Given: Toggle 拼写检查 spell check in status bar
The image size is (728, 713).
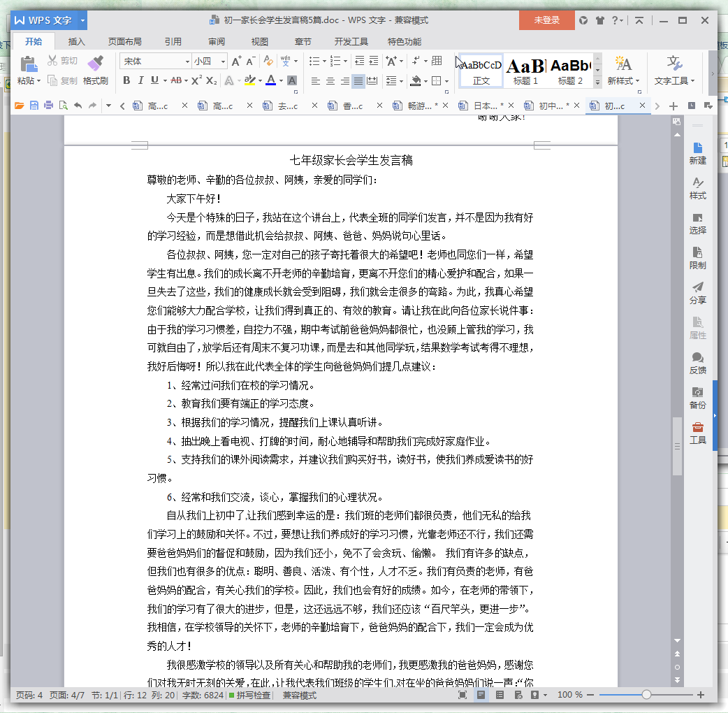Looking at the screenshot, I should 249,695.
